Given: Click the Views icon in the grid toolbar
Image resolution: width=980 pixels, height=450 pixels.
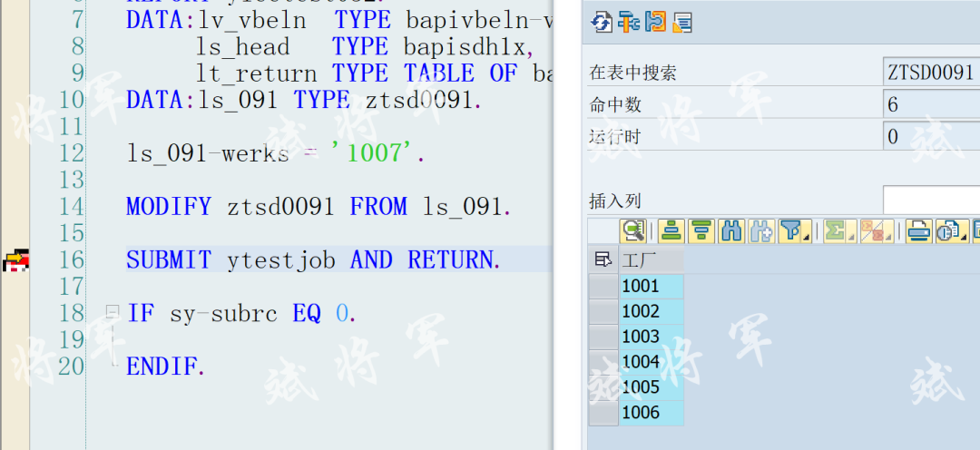Looking at the screenshot, I should point(948,231).
